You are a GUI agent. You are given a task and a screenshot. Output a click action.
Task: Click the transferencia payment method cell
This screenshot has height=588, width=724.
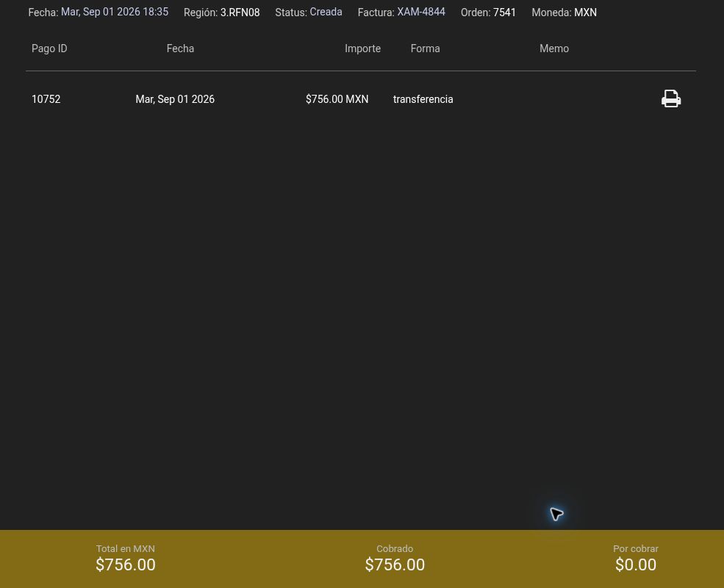point(423,99)
